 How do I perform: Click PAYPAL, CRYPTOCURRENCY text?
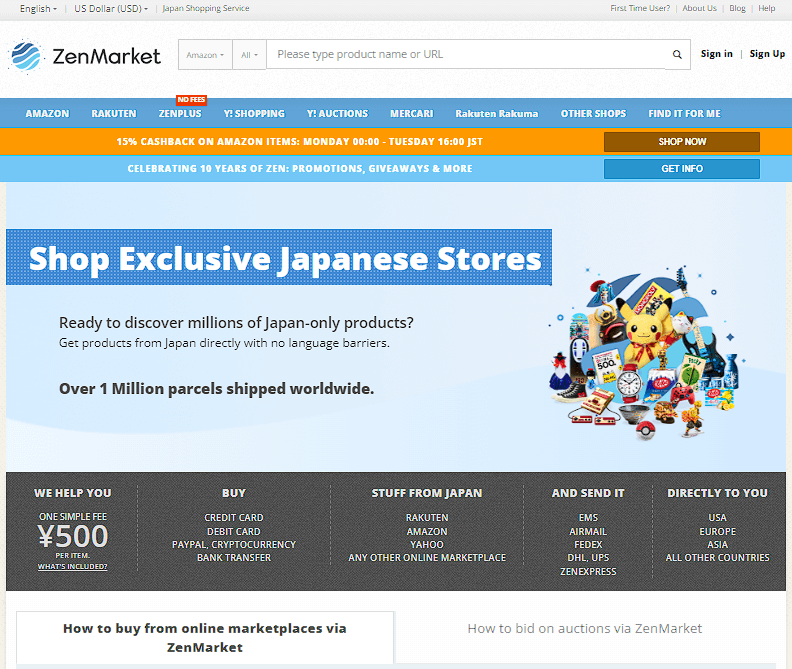pyautogui.click(x=234, y=545)
